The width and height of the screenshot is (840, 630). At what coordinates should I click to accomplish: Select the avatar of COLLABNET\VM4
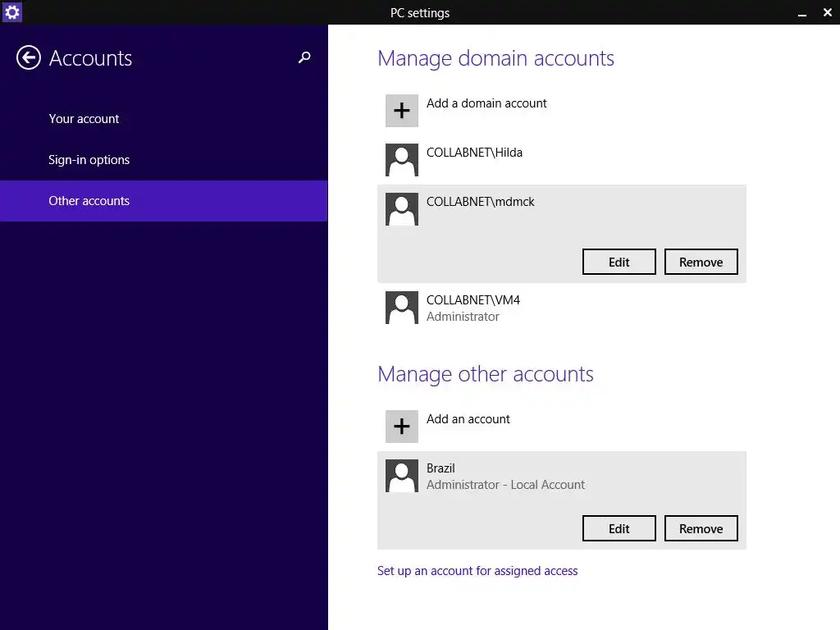(x=402, y=308)
